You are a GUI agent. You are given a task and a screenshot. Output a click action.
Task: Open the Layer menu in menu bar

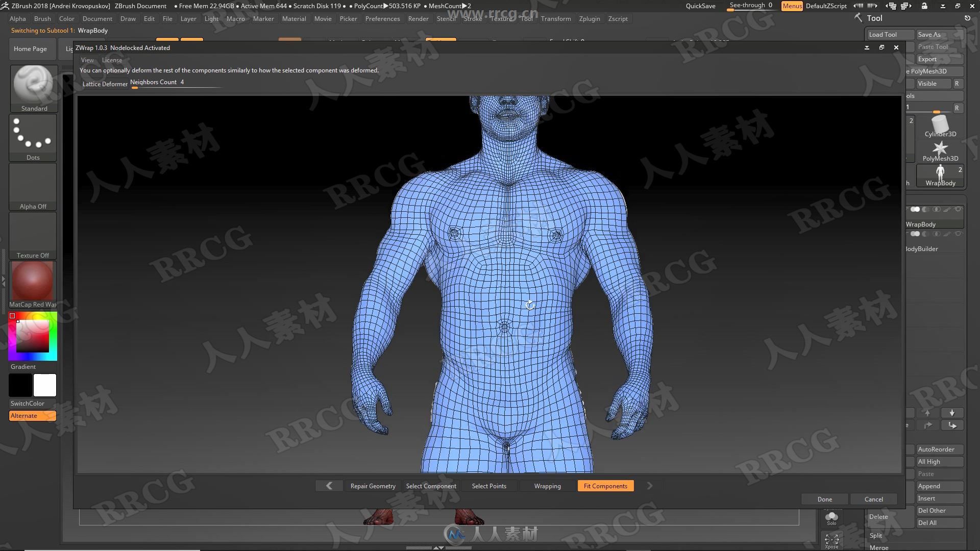(x=188, y=18)
